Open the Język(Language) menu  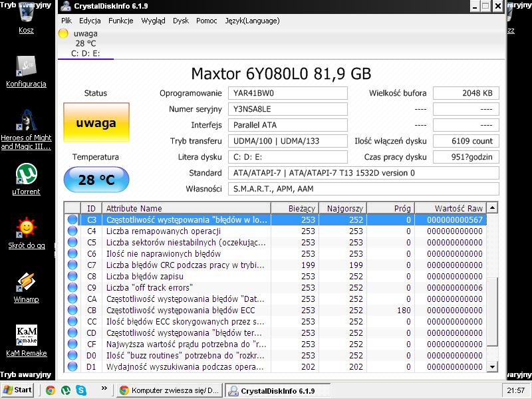[x=252, y=21]
